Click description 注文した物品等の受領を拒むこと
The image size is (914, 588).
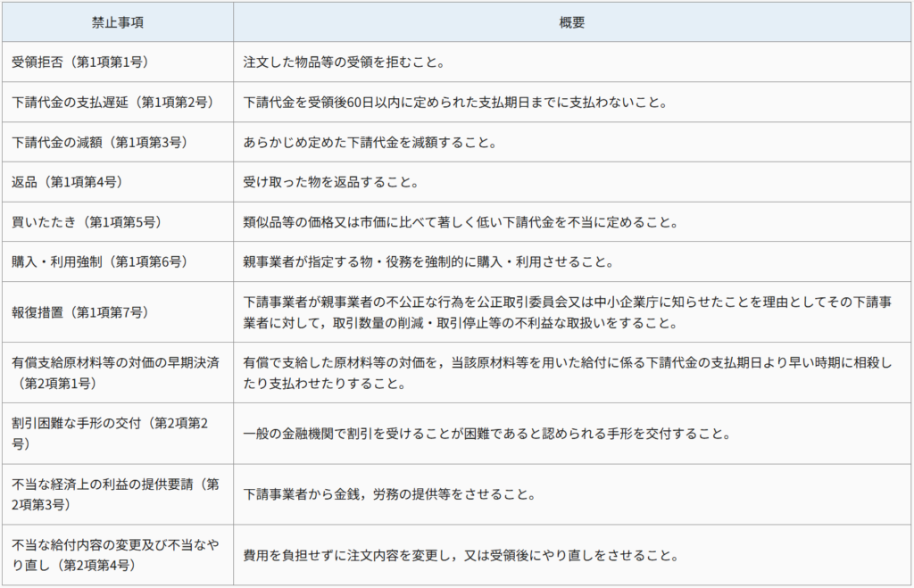(x=344, y=62)
